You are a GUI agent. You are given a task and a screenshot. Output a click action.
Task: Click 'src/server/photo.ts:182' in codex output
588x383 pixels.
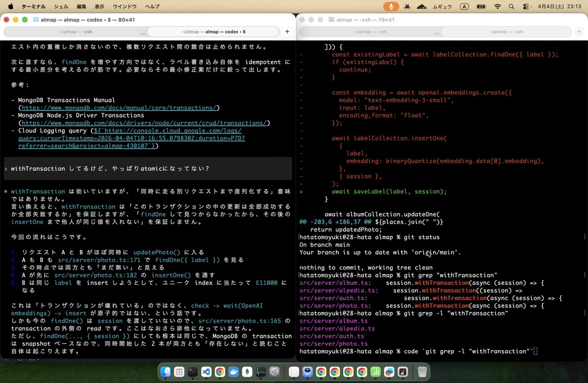[x=96, y=275]
